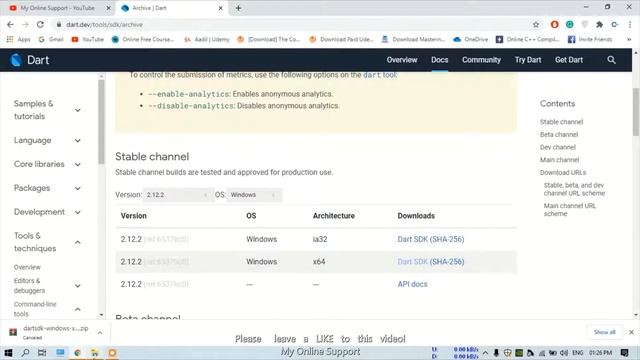Jump to Download URLs in Contents
Screen dimensions: 640x360
(563, 172)
